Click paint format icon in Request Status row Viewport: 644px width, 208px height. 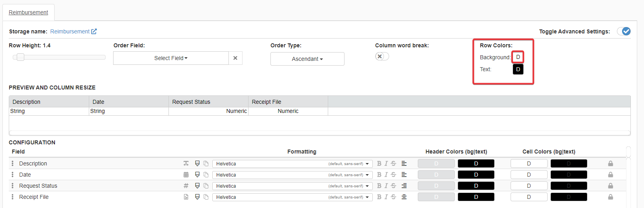[197, 186]
